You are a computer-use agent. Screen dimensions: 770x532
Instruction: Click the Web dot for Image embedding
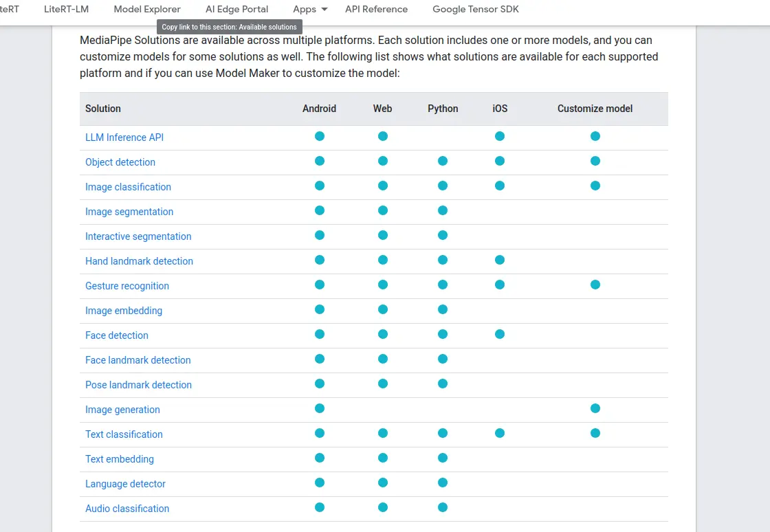(x=383, y=309)
